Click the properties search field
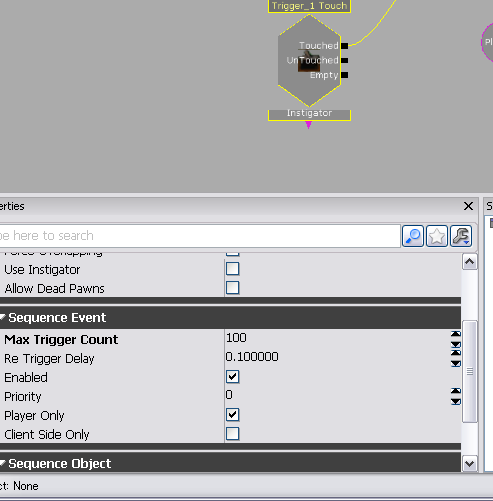The image size is (493, 501). (x=199, y=236)
